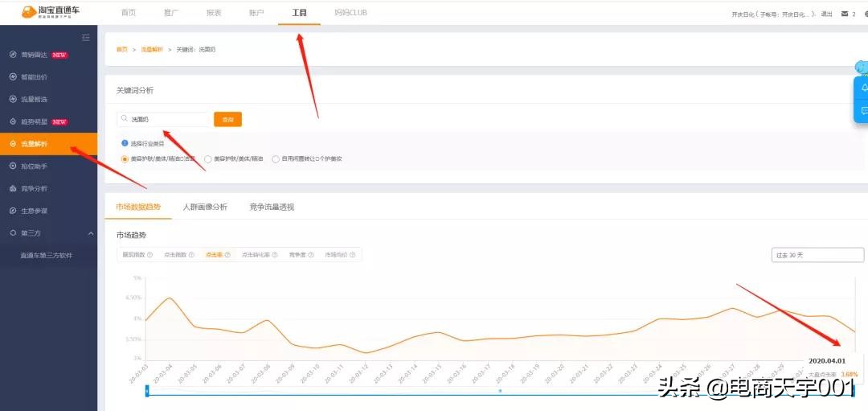Open the 报表 top navigation tab
868x411 pixels.
tap(214, 13)
